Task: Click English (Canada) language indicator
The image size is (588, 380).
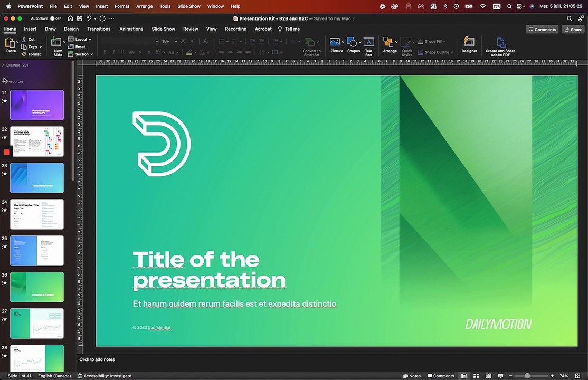Action: click(54, 376)
